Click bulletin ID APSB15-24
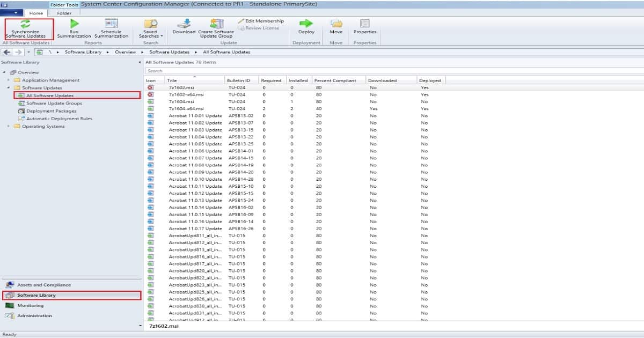 point(241,200)
